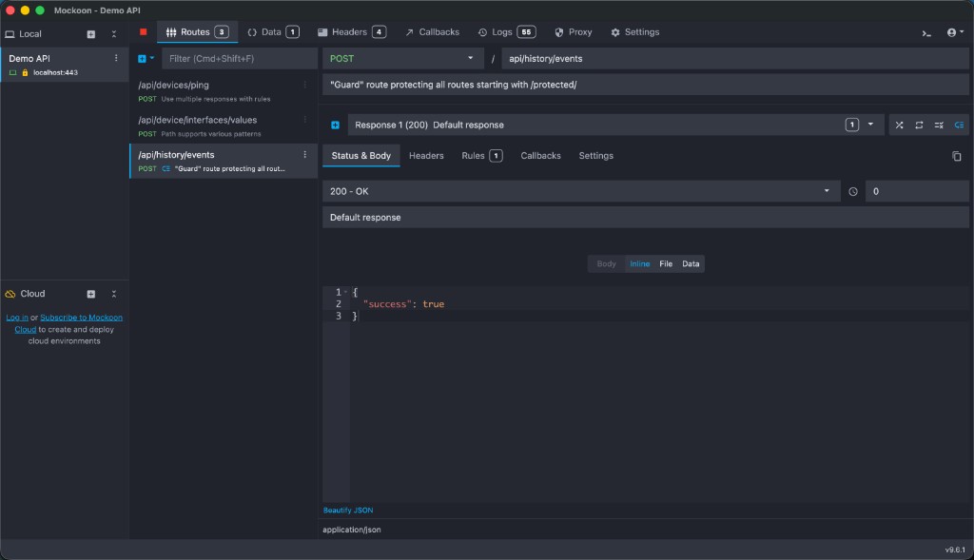
Task: Open the response Rules tab
Action: 482,156
